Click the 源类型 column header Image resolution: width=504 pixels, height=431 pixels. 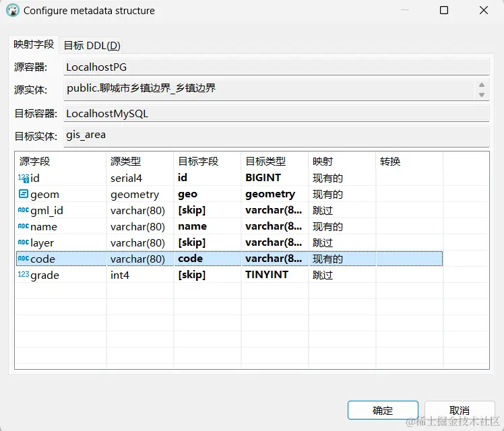[140, 161]
